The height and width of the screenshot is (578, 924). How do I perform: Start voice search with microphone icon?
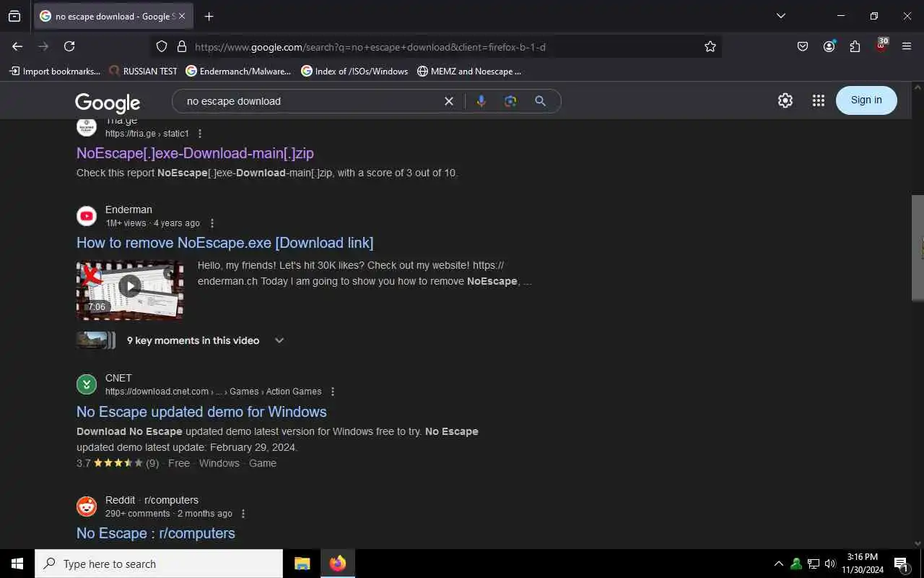pyautogui.click(x=481, y=101)
